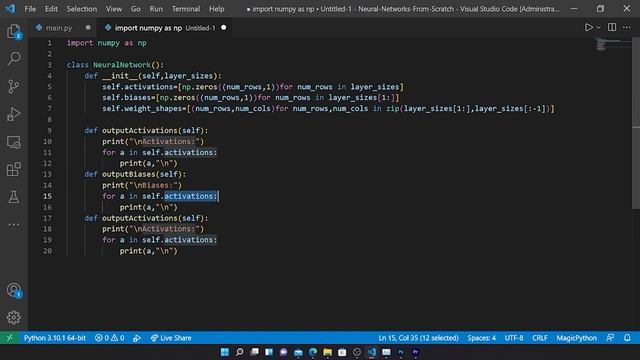Close Untitled-1 tab via unsaved dot
Viewport: 640px width, 360px height.
[x=224, y=28]
